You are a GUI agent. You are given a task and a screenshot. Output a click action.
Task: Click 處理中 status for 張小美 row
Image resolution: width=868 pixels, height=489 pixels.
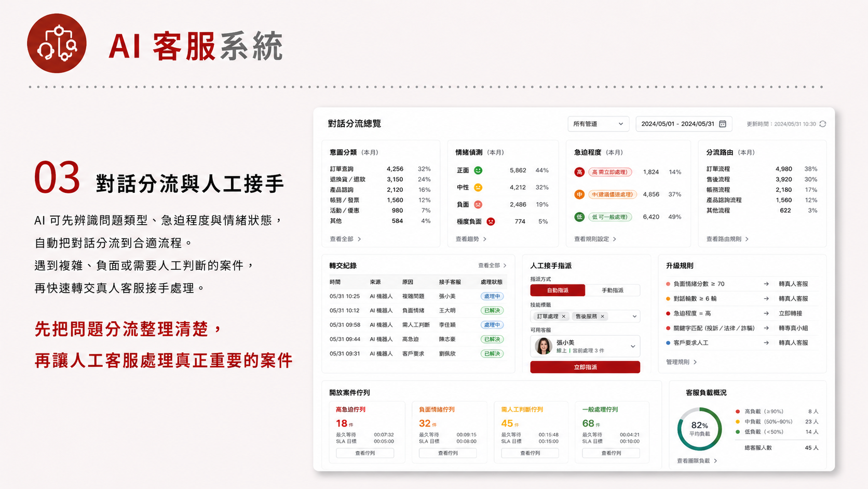coord(492,296)
